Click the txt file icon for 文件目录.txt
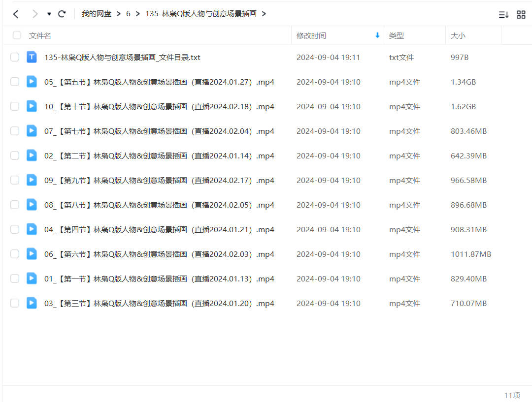Screen dimensions: 532x402 pyautogui.click(x=32, y=57)
